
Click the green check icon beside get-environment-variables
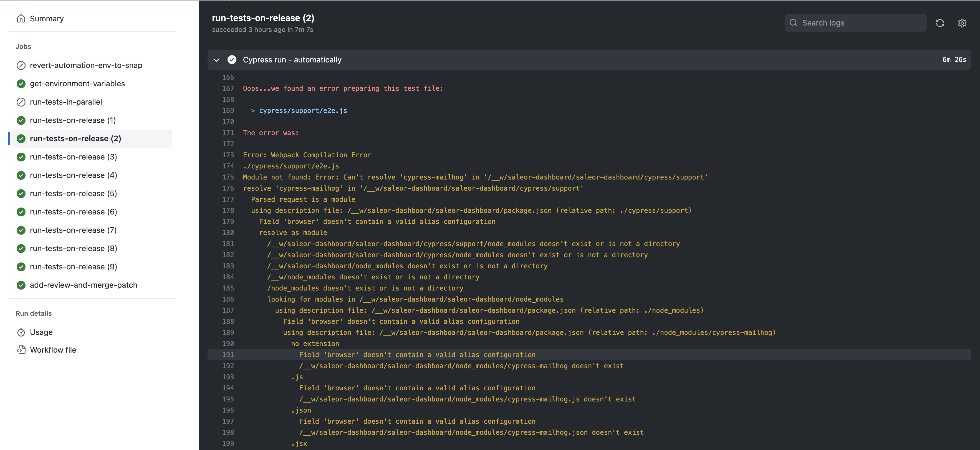point(21,84)
